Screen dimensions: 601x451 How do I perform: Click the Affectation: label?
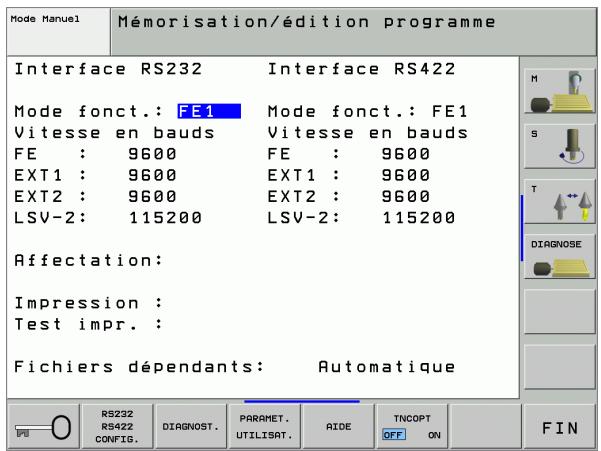click(89, 261)
